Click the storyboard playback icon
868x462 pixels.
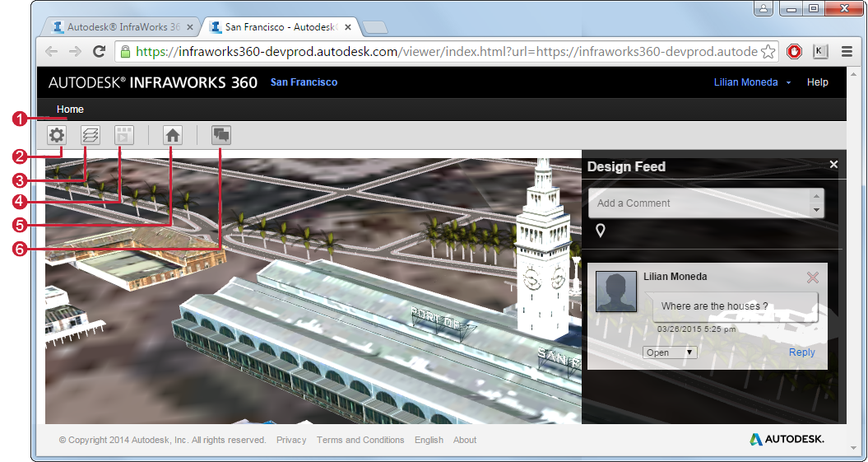click(124, 135)
